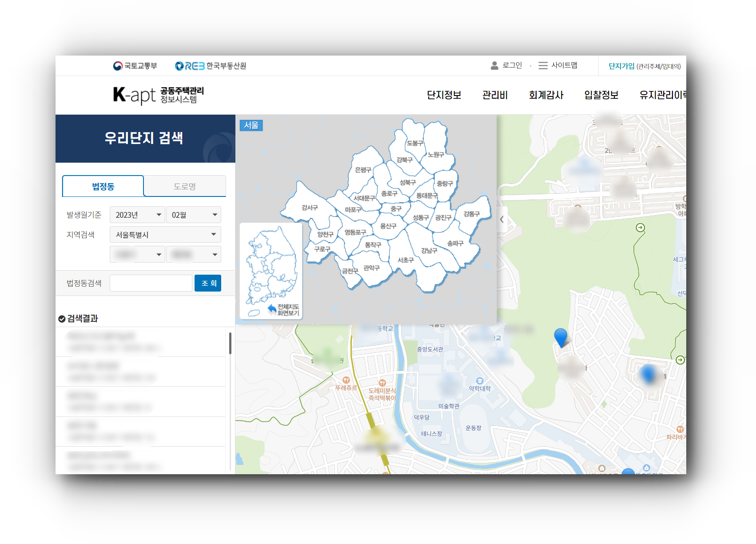The image size is (756, 544).
Task: Click the 운동장 label on the map
Action: tap(473, 428)
